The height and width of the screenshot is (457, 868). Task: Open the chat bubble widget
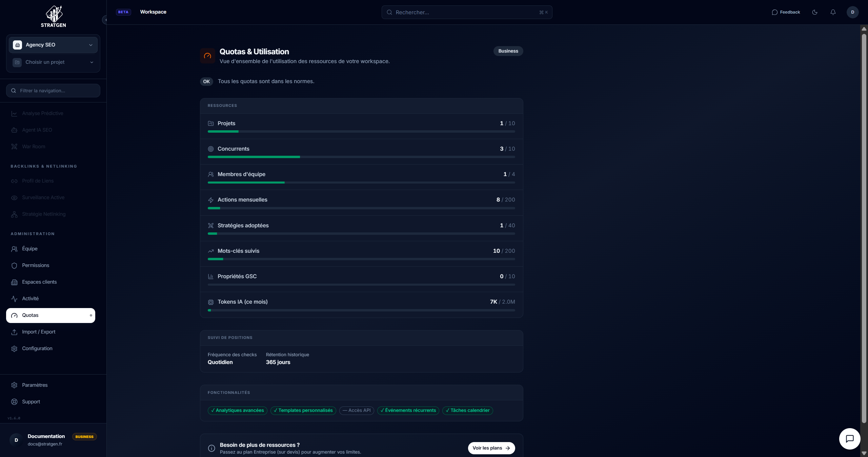pos(849,439)
